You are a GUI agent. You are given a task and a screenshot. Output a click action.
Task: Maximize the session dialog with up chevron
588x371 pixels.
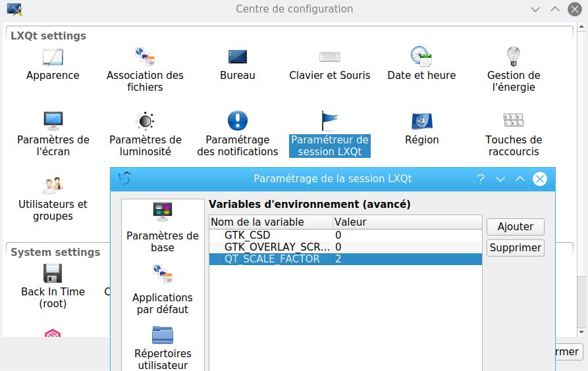(x=520, y=179)
